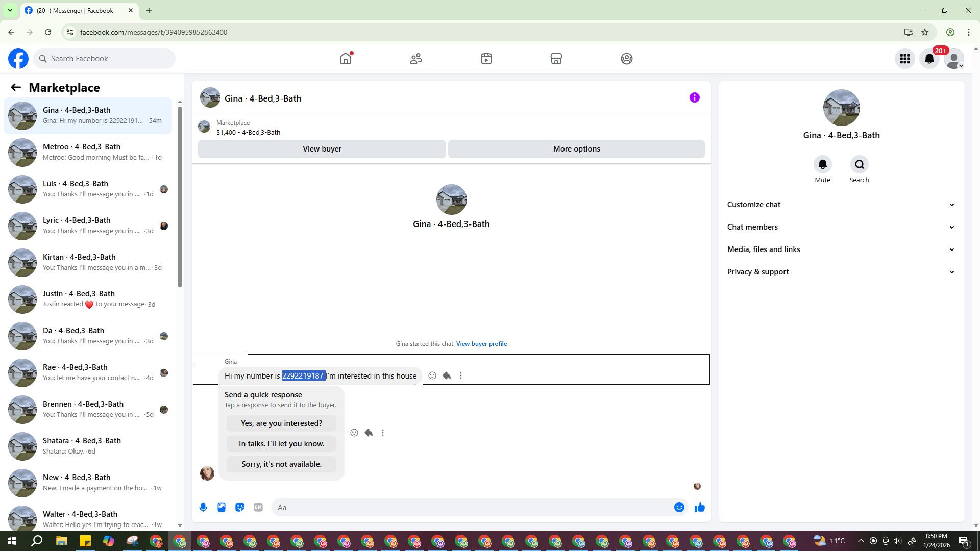Send a thumbs up like
The image size is (980, 551).
(699, 507)
